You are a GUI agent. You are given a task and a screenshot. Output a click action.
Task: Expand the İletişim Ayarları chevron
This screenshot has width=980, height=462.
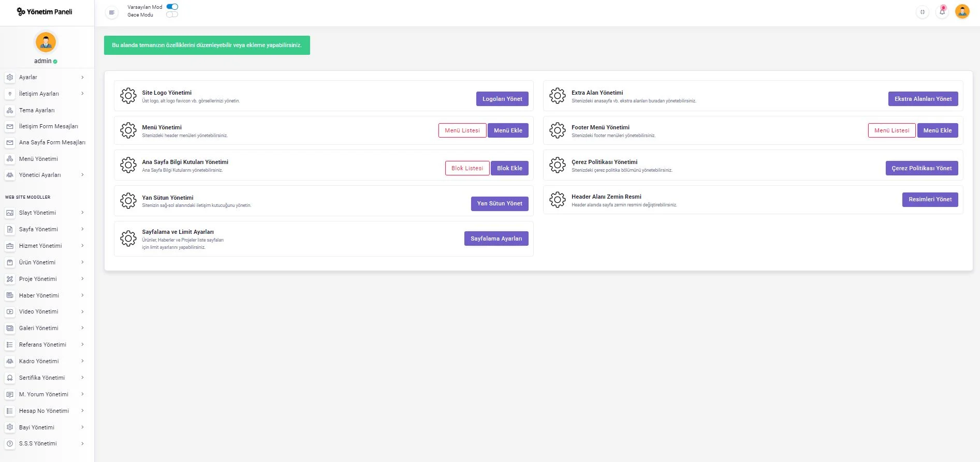[82, 94]
